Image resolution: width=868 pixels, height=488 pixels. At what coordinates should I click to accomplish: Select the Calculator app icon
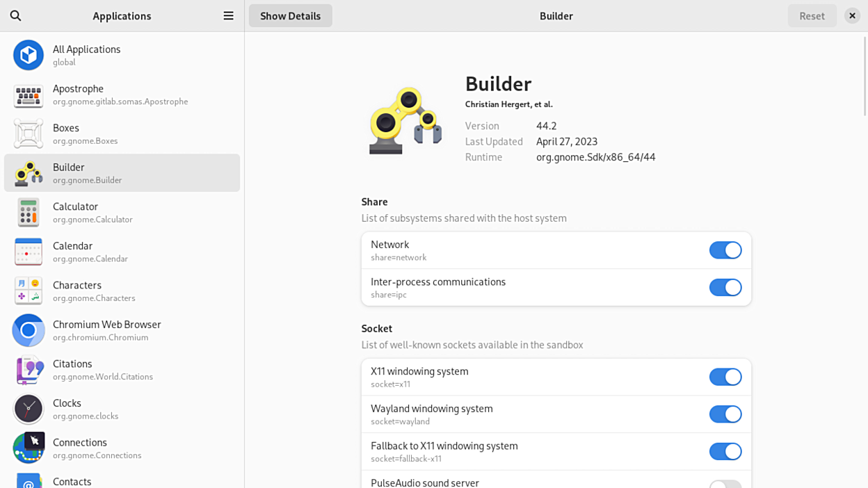click(29, 212)
